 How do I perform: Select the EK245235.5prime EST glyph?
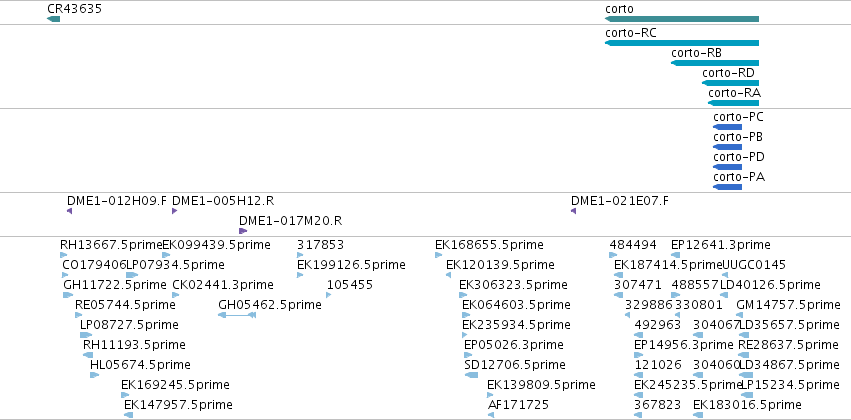click(x=638, y=396)
